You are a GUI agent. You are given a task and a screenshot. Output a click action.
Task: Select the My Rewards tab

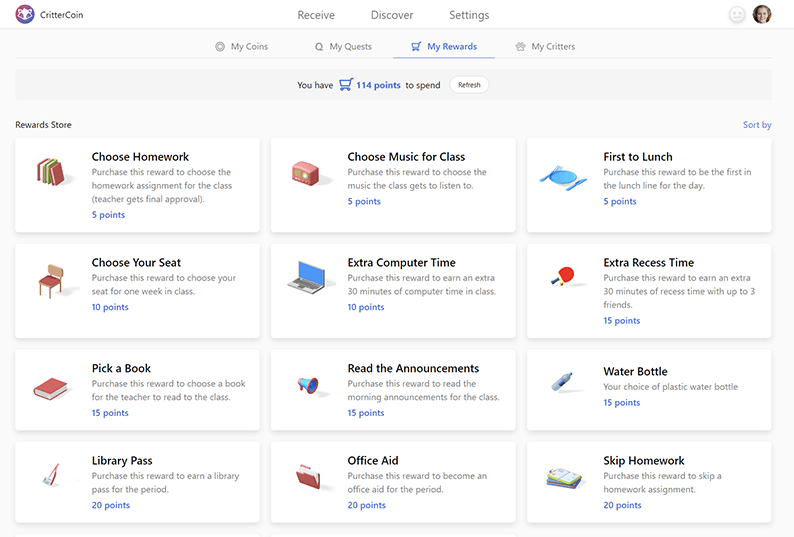point(444,47)
